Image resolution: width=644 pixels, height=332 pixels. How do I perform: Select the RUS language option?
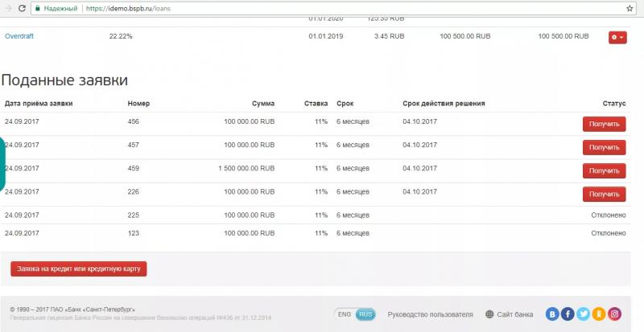[x=365, y=314]
